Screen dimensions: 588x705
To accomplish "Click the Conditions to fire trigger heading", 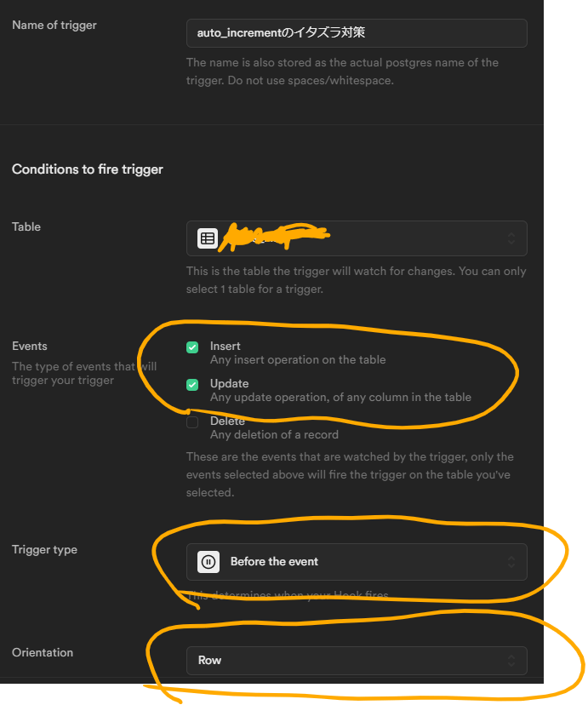I will [87, 169].
